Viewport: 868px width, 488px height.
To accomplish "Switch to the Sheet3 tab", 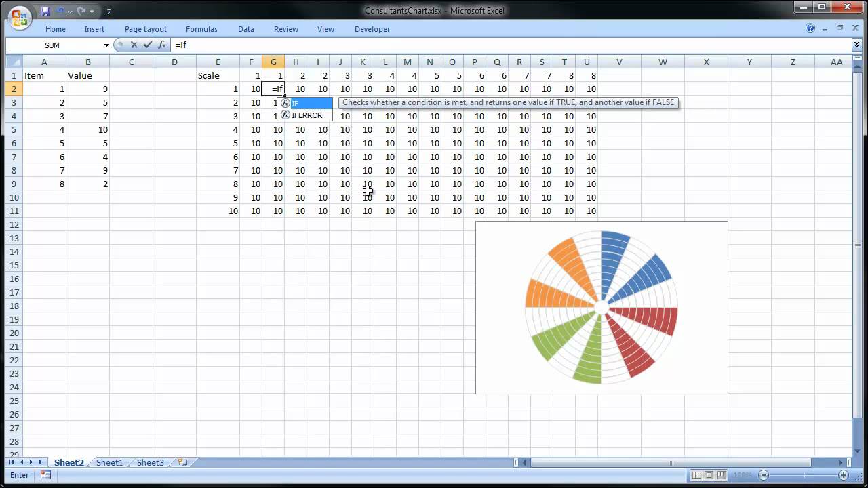I will click(150, 462).
